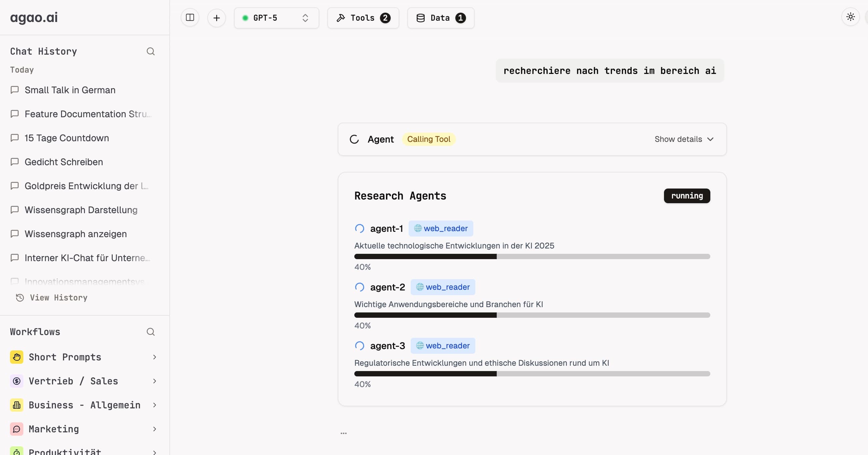Click chat icon beside Gedicht Schreiben
Image resolution: width=868 pixels, height=455 pixels.
pyautogui.click(x=14, y=162)
